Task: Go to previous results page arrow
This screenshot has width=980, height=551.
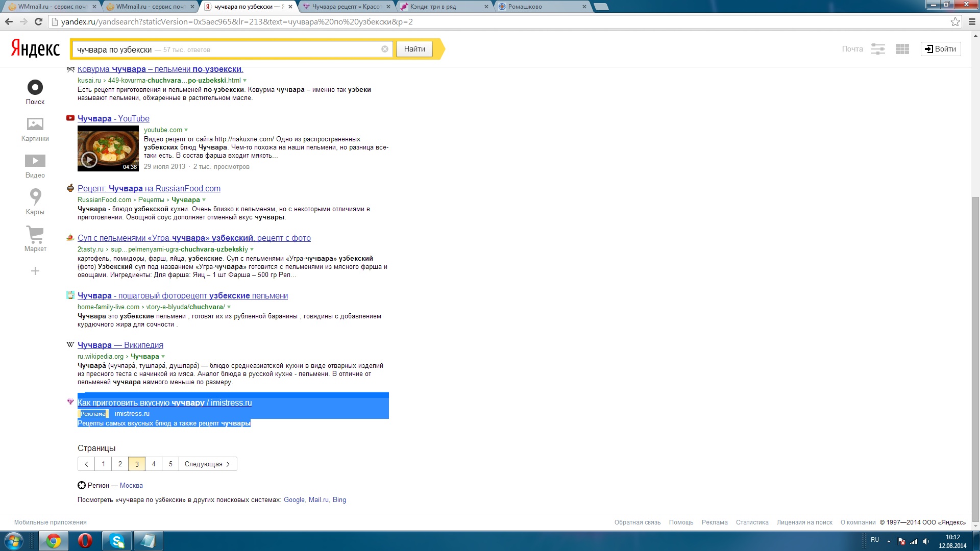Action: click(86, 464)
